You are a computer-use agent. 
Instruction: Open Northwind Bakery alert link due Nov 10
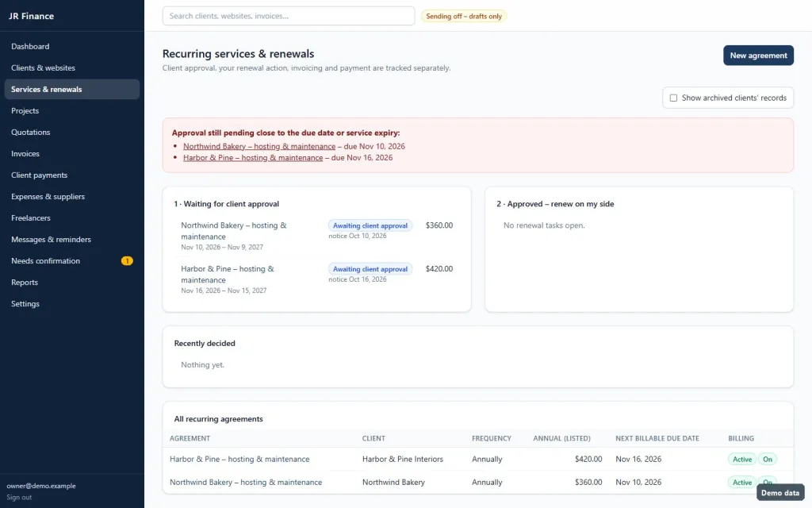point(259,146)
